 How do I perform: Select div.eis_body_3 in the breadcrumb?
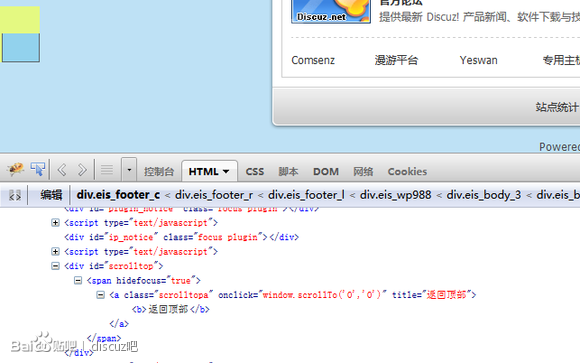coord(483,195)
